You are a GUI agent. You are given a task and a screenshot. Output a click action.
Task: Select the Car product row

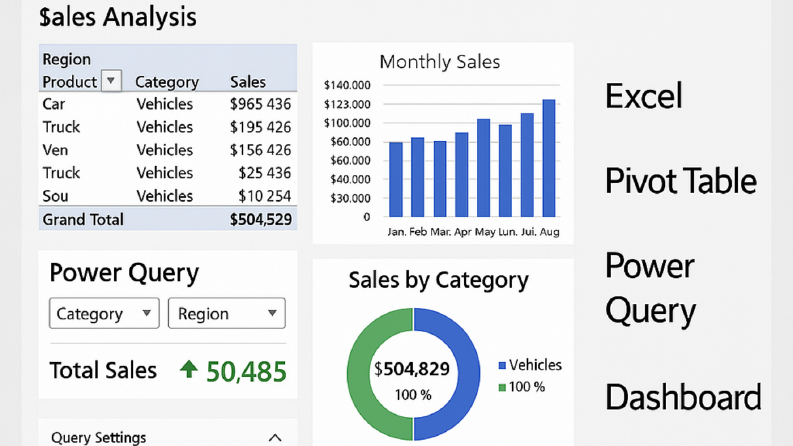click(x=168, y=104)
